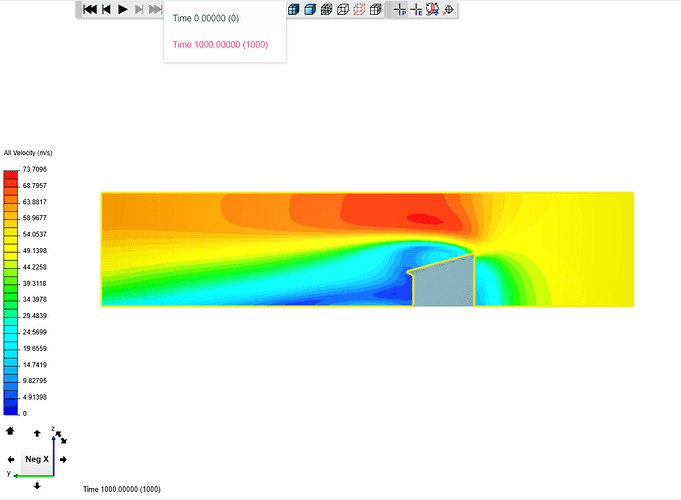Click the blue bottom of velocity legend
This screenshot has width=681, height=500.
click(11, 410)
